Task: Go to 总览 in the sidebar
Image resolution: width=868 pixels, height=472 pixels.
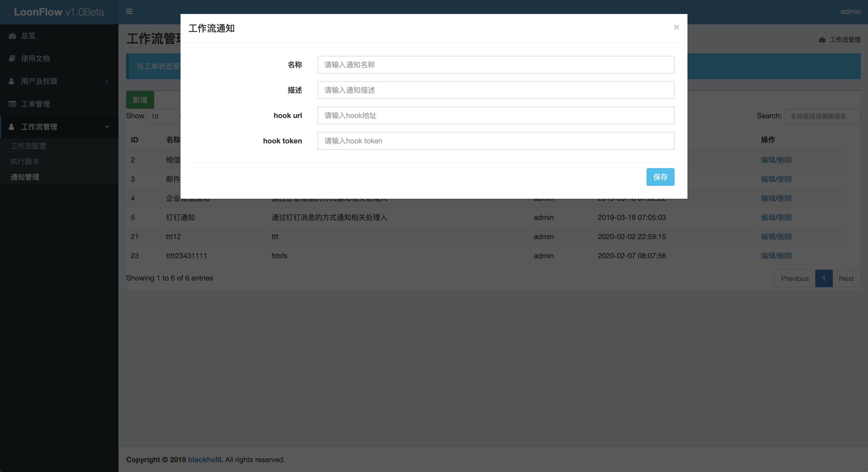Action: coord(28,36)
